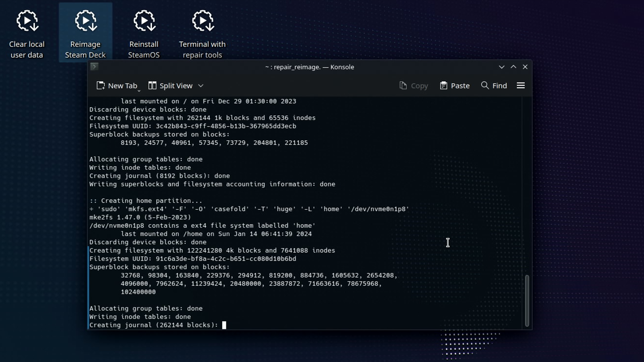Click the Creating journal line in terminal
644x362 pixels.
tap(154, 325)
